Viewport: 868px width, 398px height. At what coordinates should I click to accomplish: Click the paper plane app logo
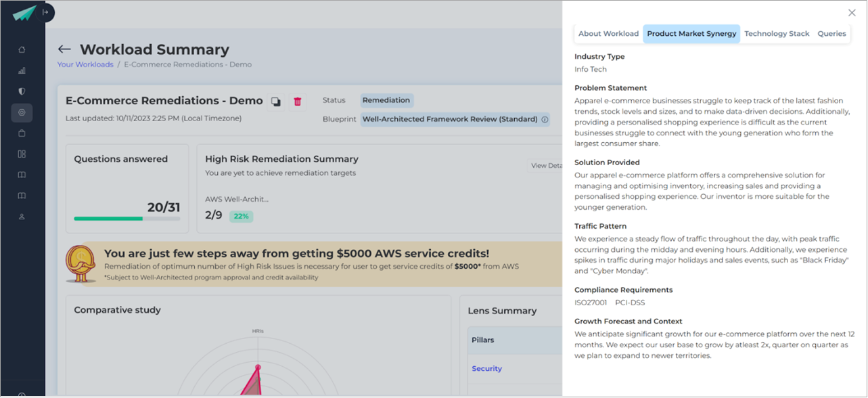[24, 13]
